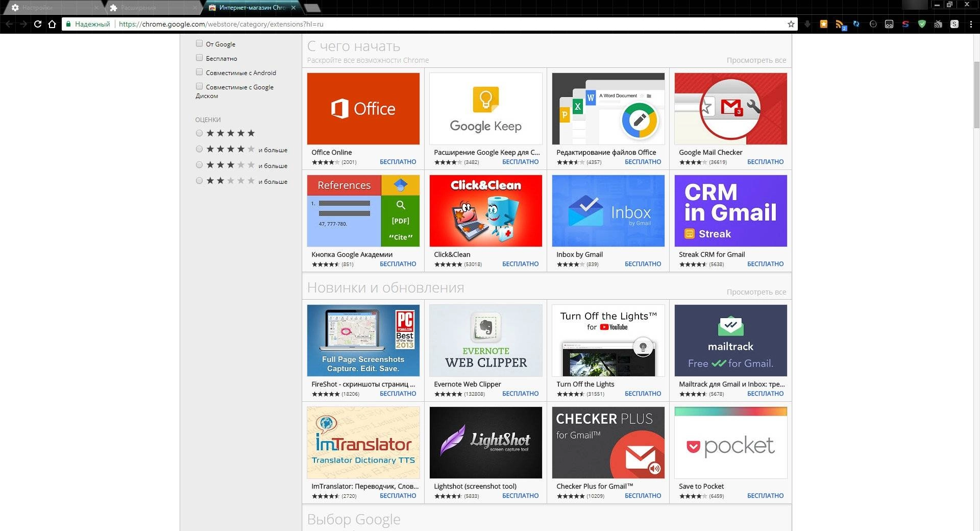Viewport: 980px width, 531px height.
Task: Click the back navigation arrow
Action: (x=9, y=24)
